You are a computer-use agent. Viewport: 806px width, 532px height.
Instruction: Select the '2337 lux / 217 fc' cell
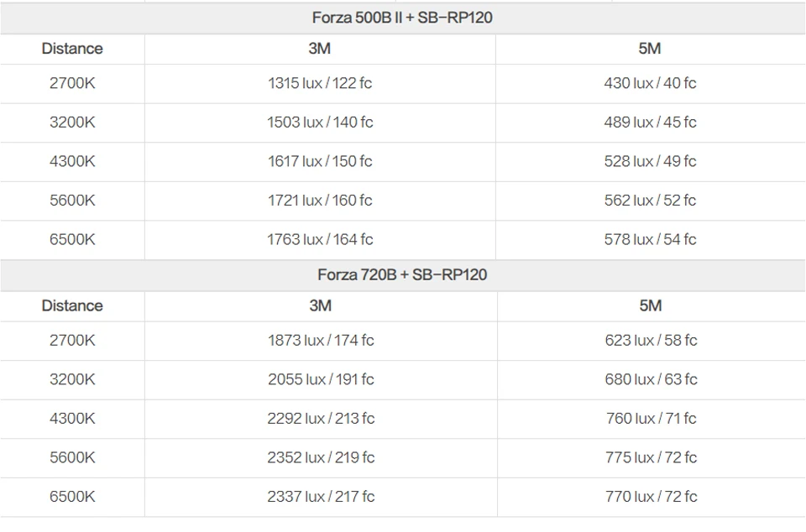321,496
